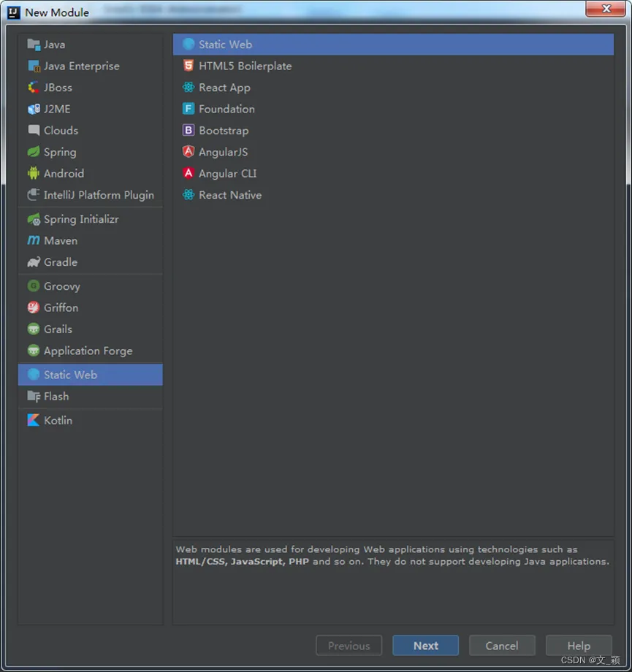Close the New Module window
Screen dimensions: 632x672
604,9
